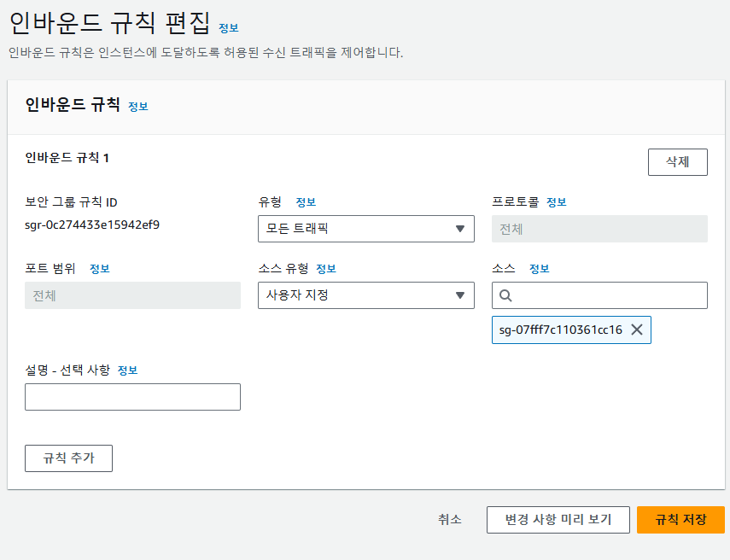Open 정보 link next to 프로토콜
The height and width of the screenshot is (560, 730).
pos(557,202)
